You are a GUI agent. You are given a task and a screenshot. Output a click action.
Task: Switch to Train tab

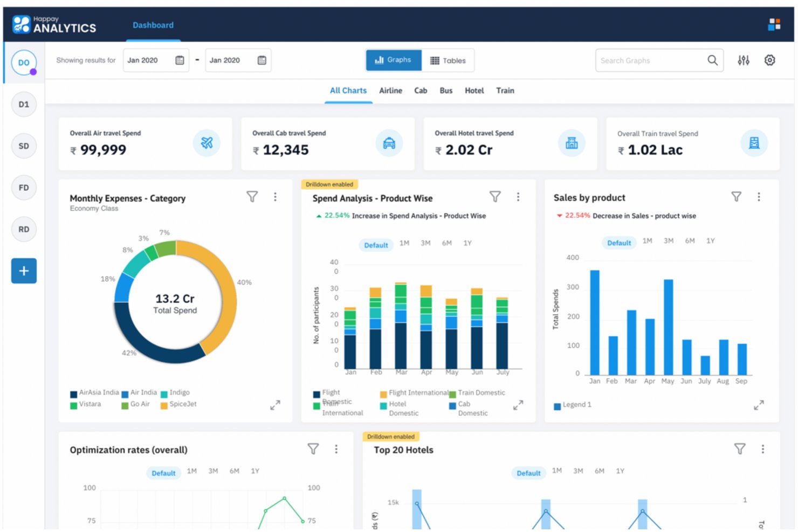(x=505, y=91)
